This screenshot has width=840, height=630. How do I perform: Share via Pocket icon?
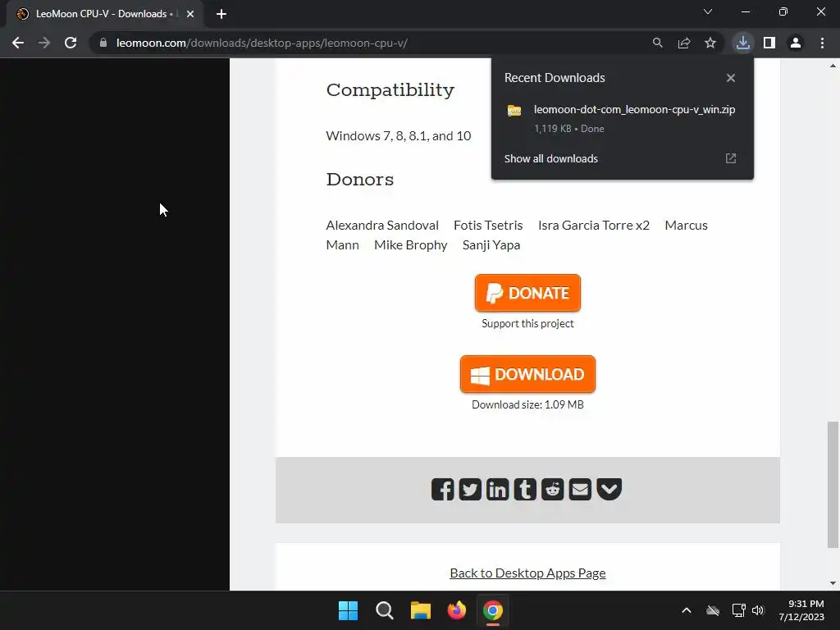(x=609, y=489)
